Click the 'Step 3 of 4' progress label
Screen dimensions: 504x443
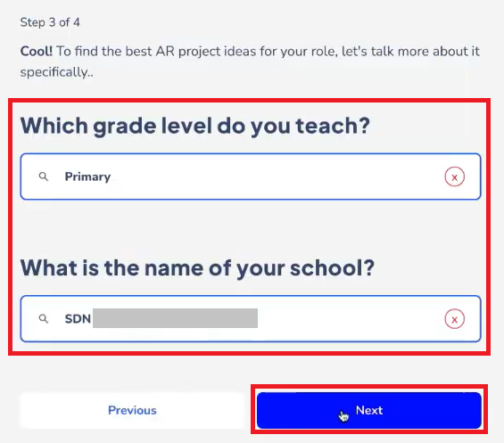click(50, 22)
